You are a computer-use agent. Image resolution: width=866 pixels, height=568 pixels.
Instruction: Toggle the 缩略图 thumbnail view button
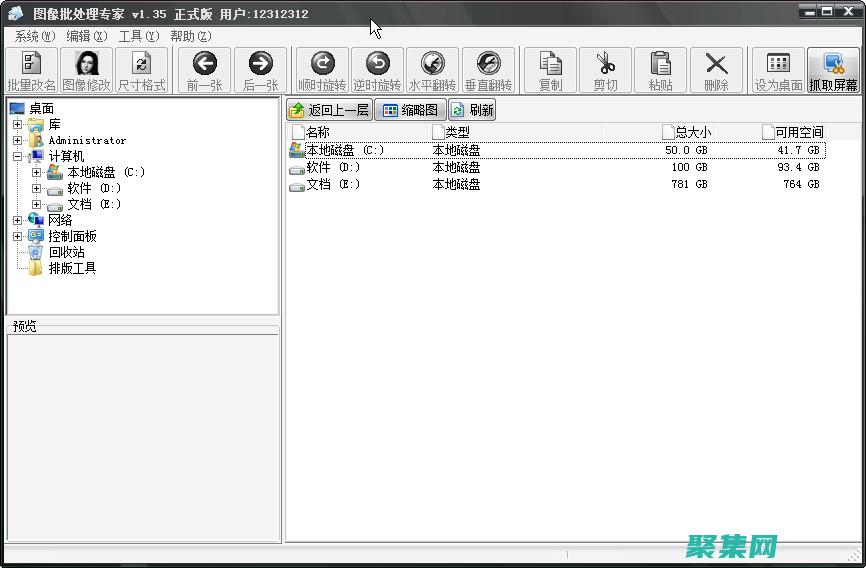(x=410, y=110)
